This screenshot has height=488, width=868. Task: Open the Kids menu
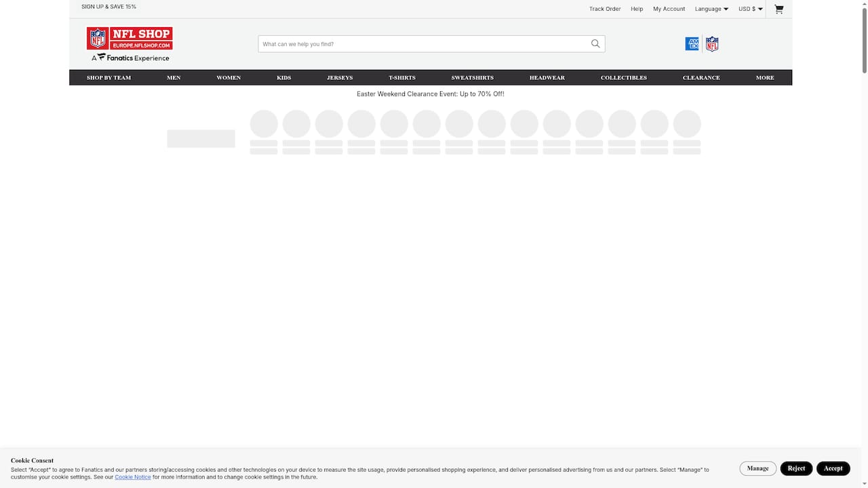point(283,77)
